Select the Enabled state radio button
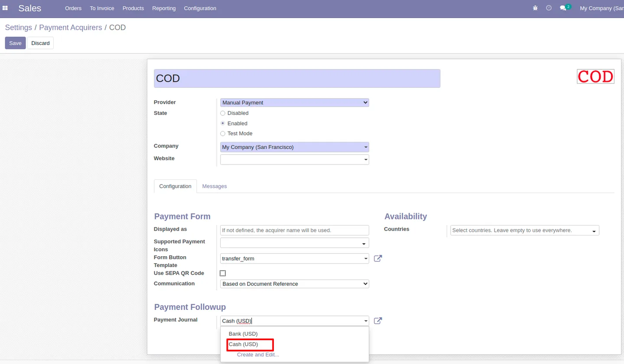Screen dimensions: 624x364 coord(223,123)
